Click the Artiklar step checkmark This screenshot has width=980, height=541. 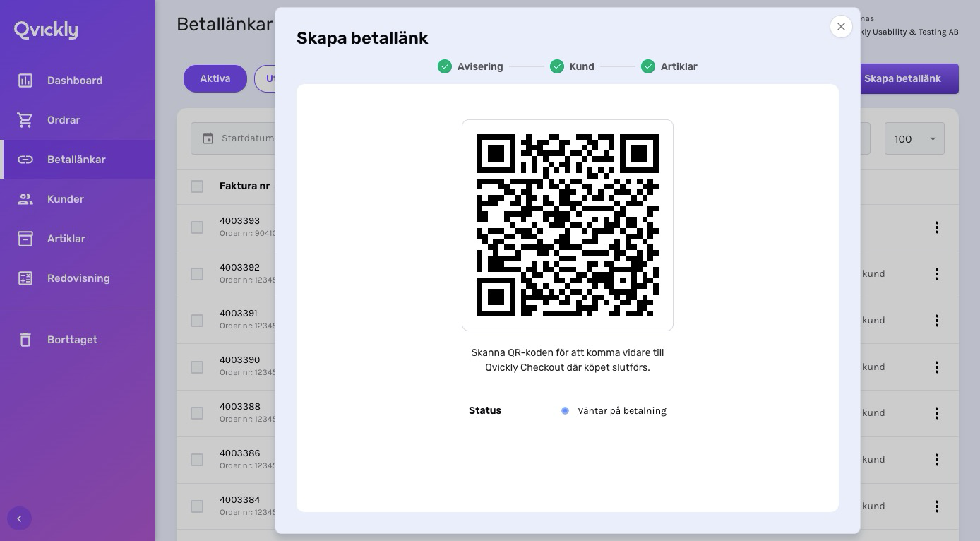click(x=648, y=66)
